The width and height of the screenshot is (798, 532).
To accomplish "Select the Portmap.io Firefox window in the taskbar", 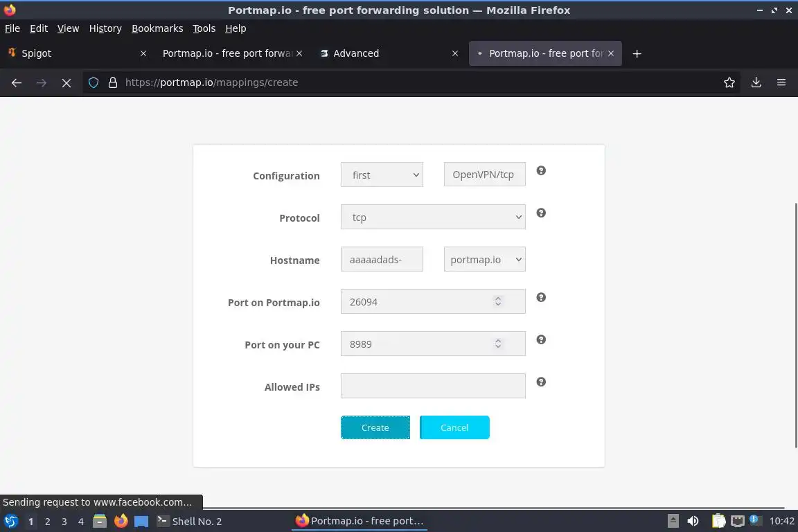I will (360, 522).
